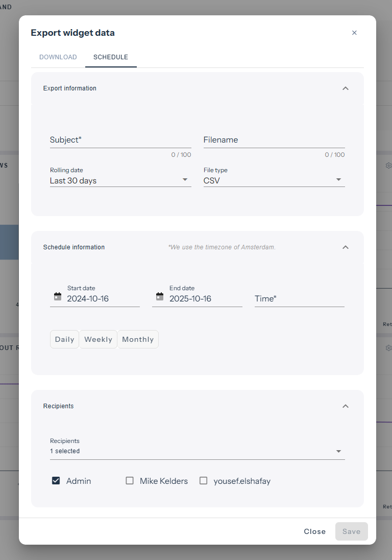
Task: Click the Start date calendar icon
Action: click(58, 297)
